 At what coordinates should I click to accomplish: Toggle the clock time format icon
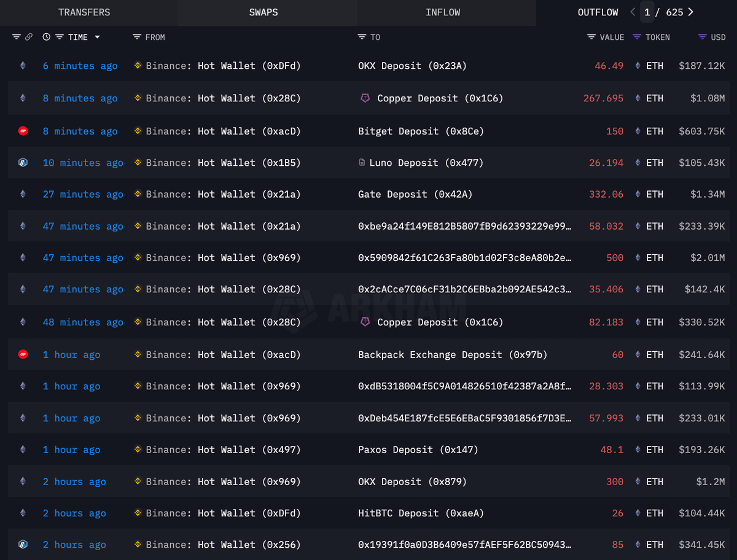pos(47,37)
